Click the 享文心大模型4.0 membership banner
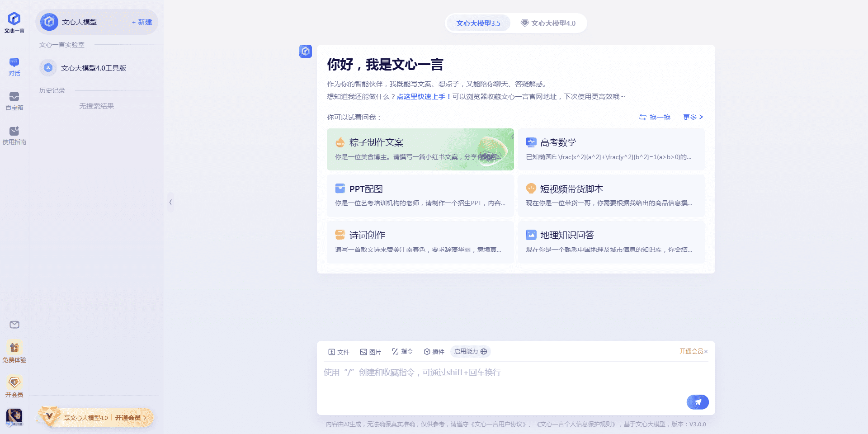Screen dimensions: 868x434 point(95,417)
